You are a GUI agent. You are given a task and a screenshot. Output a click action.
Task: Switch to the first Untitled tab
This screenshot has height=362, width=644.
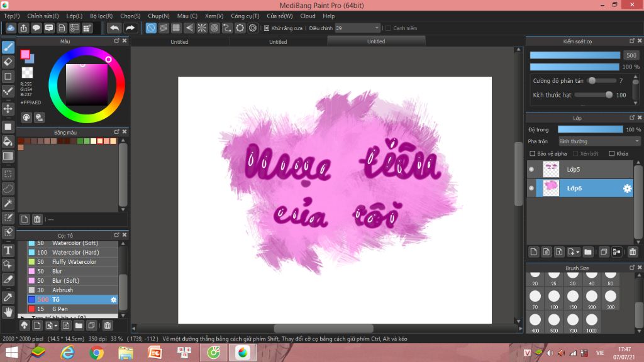pyautogui.click(x=179, y=42)
